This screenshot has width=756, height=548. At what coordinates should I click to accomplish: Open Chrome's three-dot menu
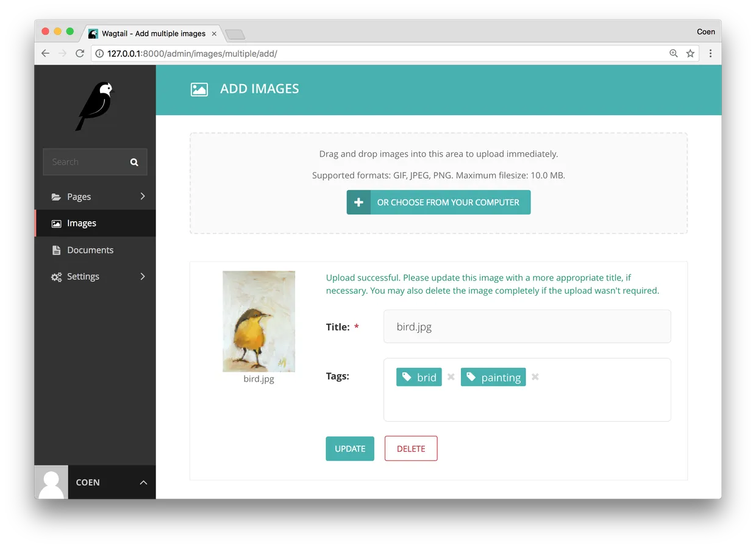tap(710, 54)
